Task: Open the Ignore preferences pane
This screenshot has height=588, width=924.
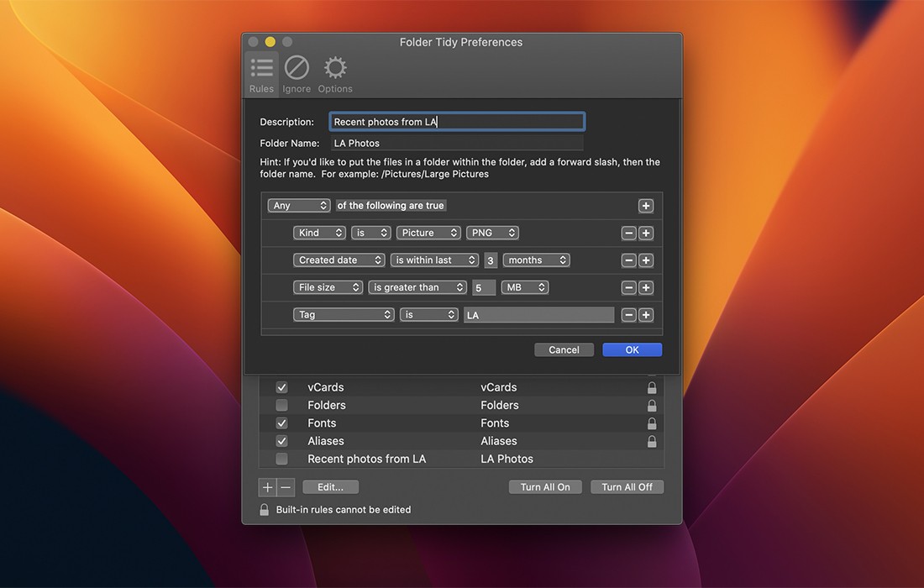Action: coord(297,74)
